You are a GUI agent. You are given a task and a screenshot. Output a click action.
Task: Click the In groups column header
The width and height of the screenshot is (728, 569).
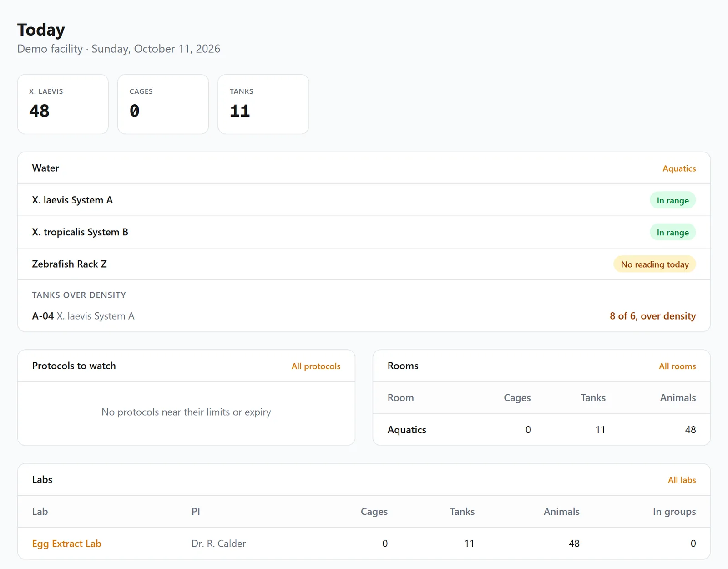coord(674,512)
